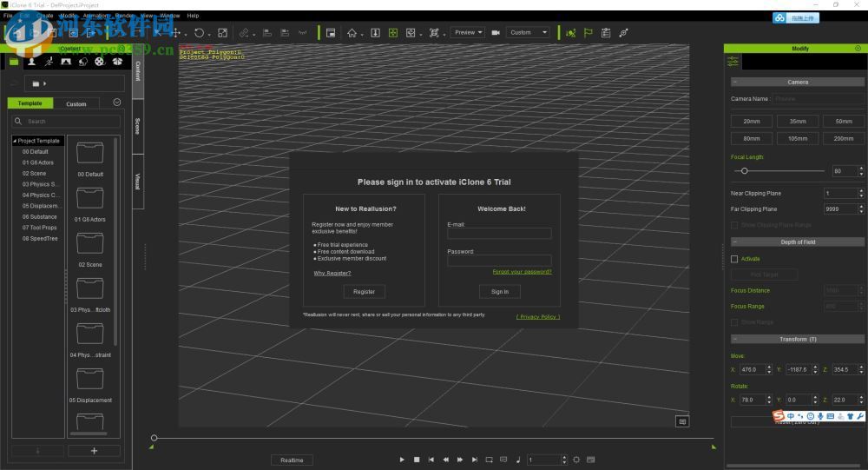Open the Visual side tab
Screen dimensions: 868x470
pos(138,182)
